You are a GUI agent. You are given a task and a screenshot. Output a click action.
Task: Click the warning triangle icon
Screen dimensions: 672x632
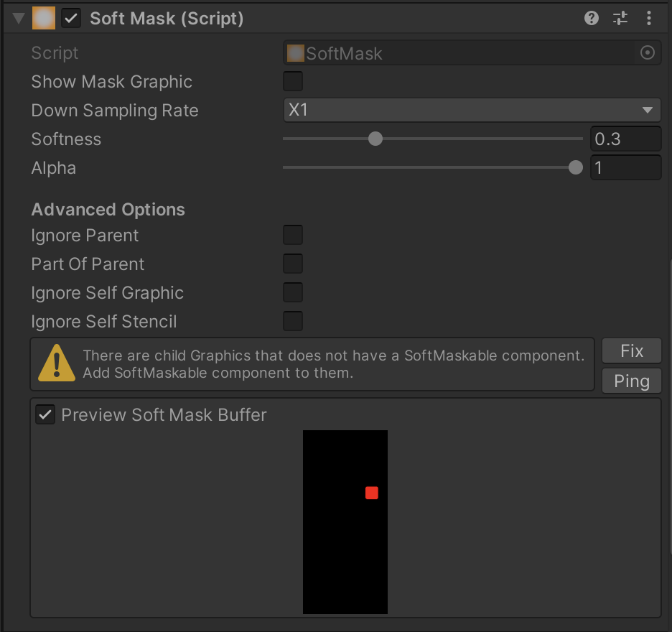click(x=56, y=363)
